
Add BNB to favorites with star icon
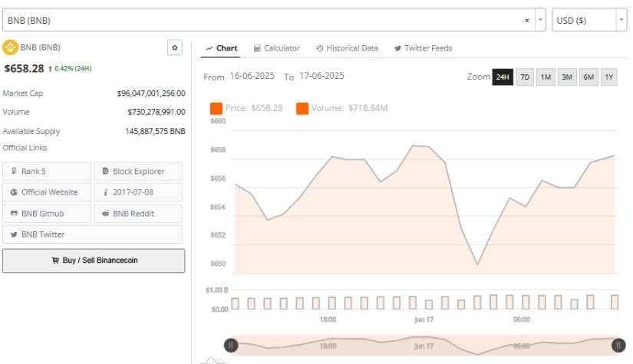pyautogui.click(x=174, y=48)
